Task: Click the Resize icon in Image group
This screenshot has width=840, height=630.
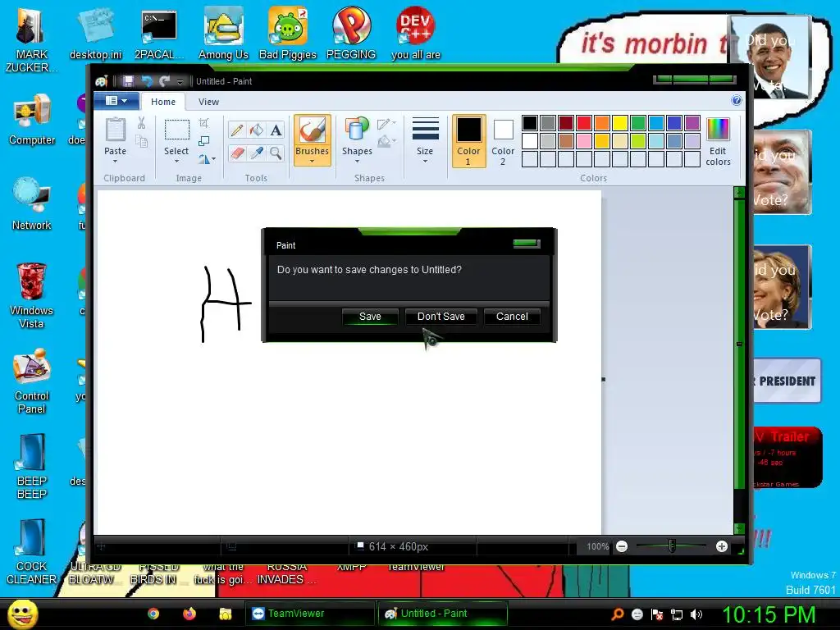Action: point(203,141)
